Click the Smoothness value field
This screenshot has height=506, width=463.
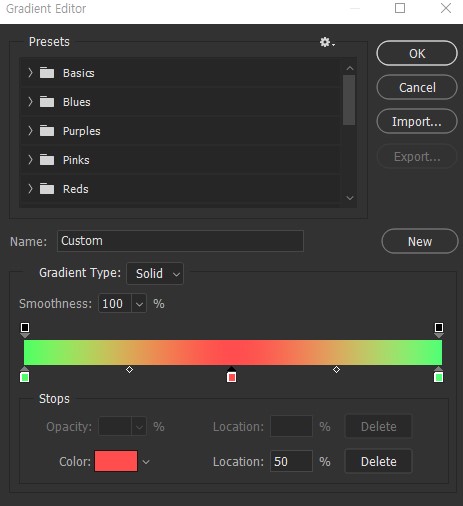pyautogui.click(x=115, y=304)
